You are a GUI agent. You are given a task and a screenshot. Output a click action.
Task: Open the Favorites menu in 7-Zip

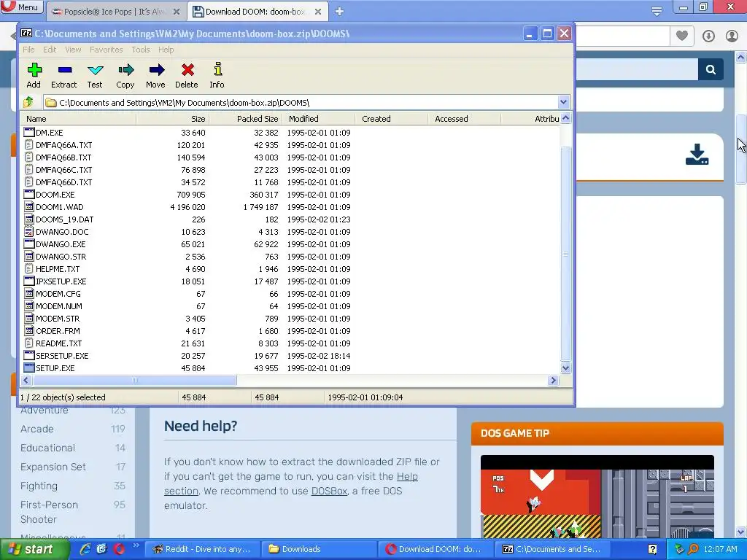107,50
